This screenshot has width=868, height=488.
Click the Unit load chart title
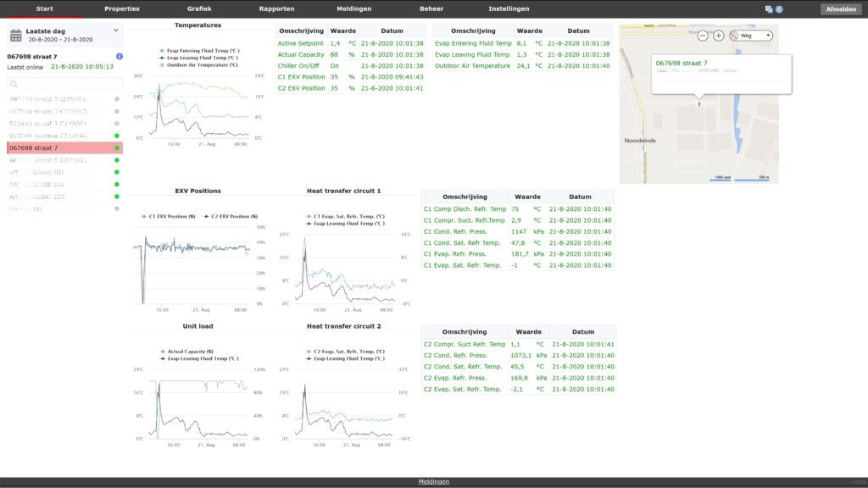pos(198,326)
